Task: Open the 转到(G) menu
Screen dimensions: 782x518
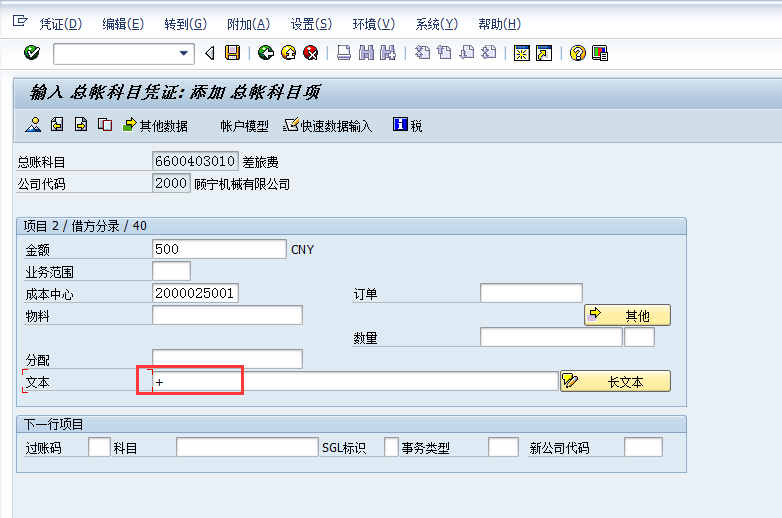Action: click(185, 24)
